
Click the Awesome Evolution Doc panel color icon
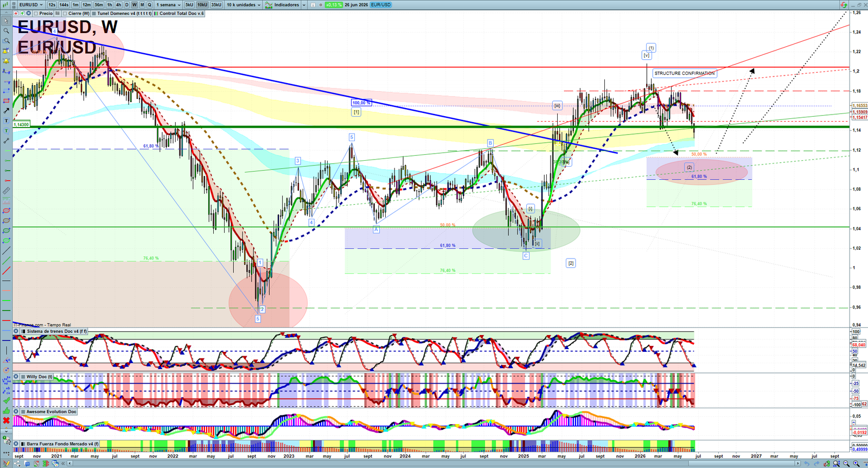(23, 412)
